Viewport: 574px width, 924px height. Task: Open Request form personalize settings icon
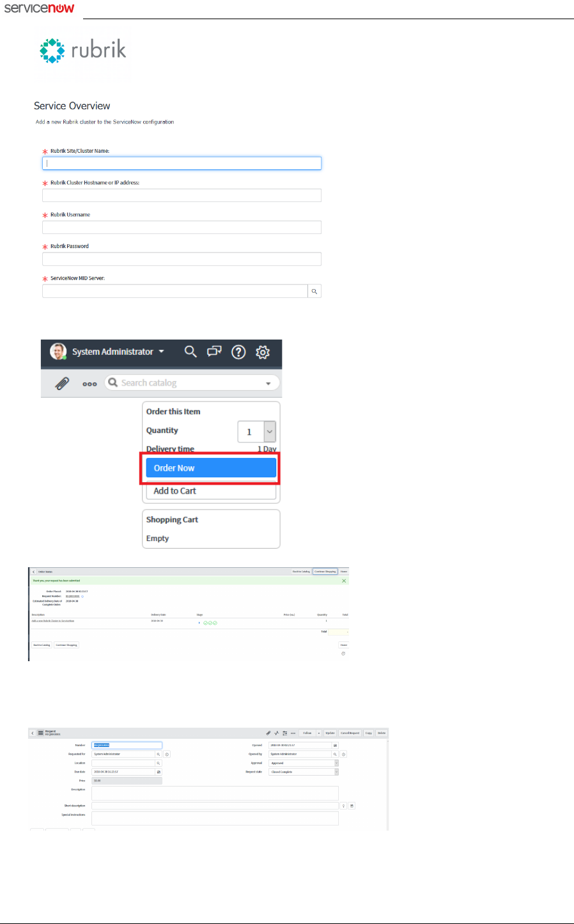285,733
